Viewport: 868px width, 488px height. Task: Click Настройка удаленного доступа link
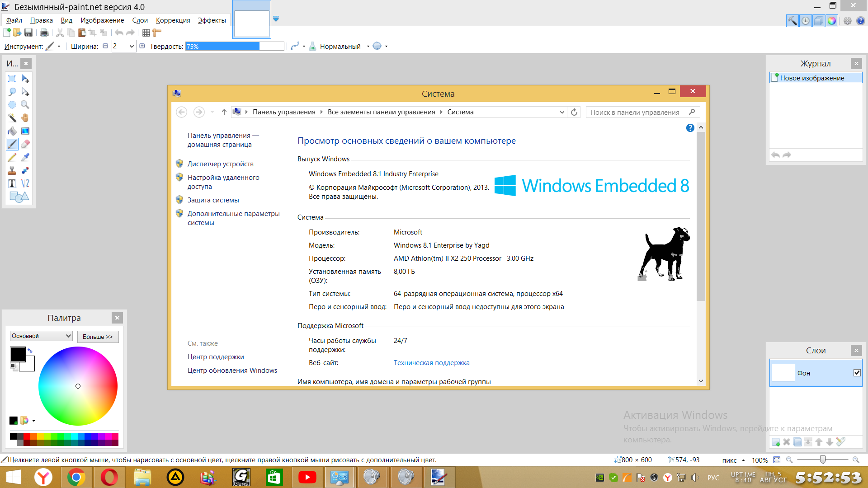[223, 182]
